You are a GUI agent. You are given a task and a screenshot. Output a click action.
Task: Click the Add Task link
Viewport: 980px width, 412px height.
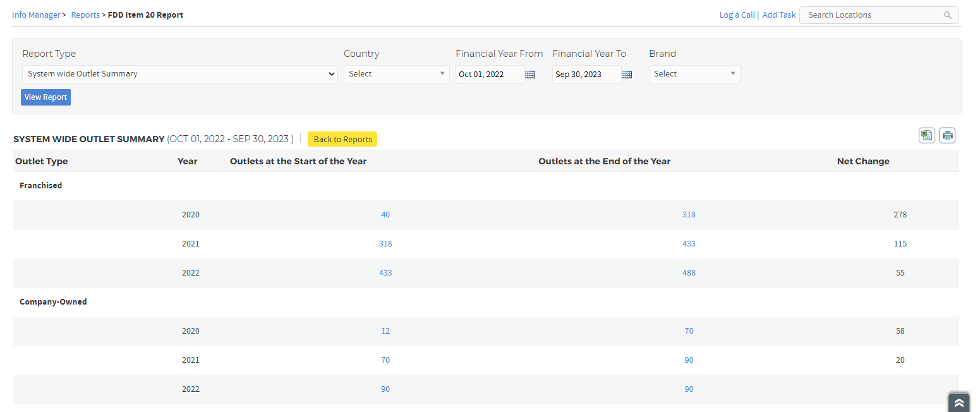(x=779, y=15)
